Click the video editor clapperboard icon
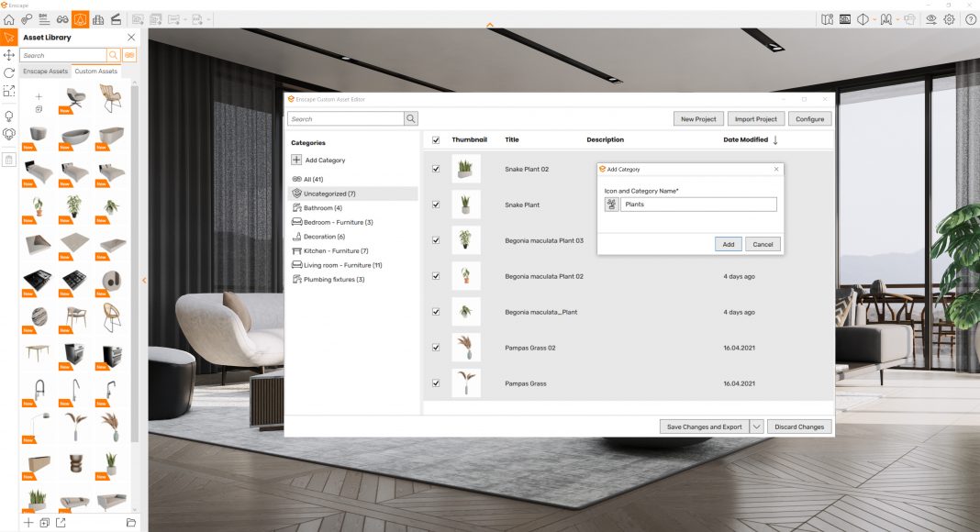This screenshot has height=532, width=980. pyautogui.click(x=116, y=18)
